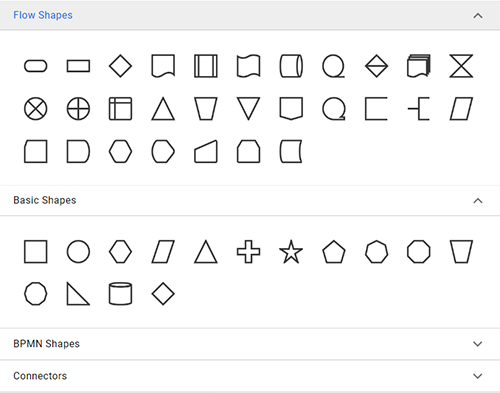Click the Flow Shapes header label
This screenshot has width=500, height=393.
coord(43,15)
